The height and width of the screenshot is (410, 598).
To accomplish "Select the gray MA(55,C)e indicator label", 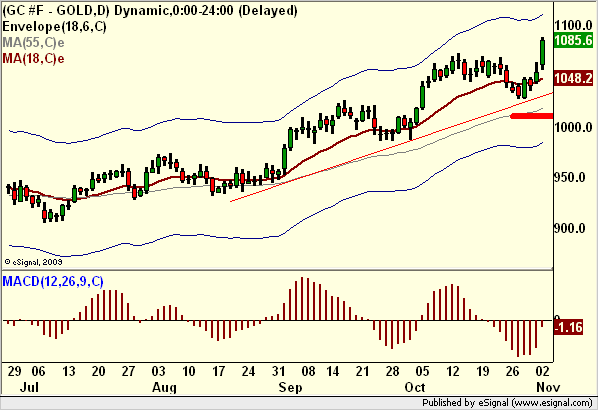I will 33,42.
